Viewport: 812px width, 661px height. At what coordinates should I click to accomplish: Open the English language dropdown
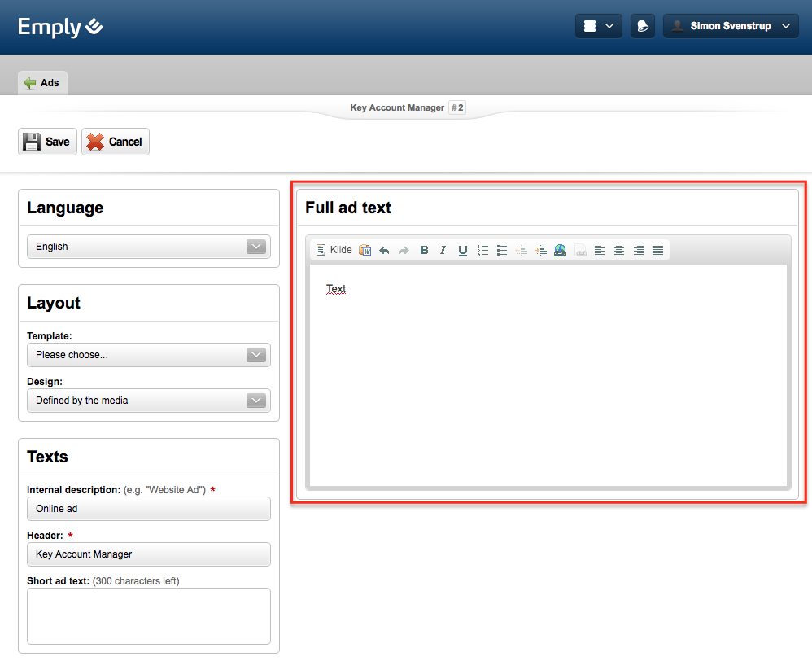click(x=149, y=247)
